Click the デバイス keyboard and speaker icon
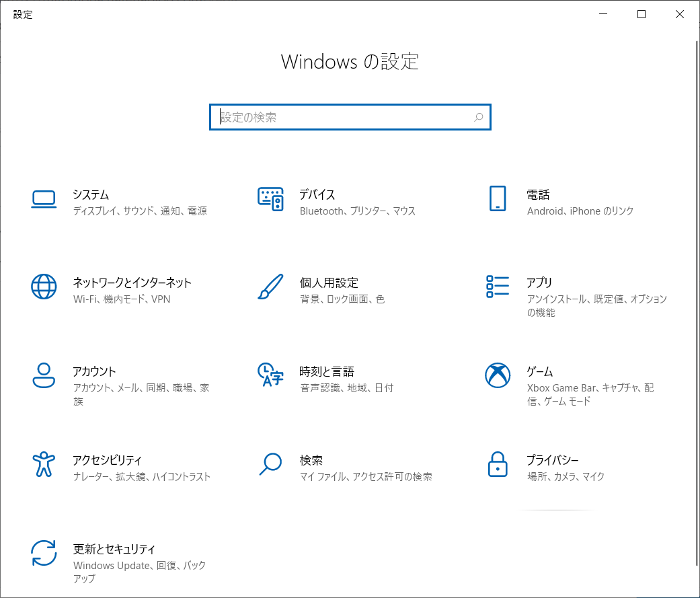This screenshot has width=700, height=598. click(270, 199)
